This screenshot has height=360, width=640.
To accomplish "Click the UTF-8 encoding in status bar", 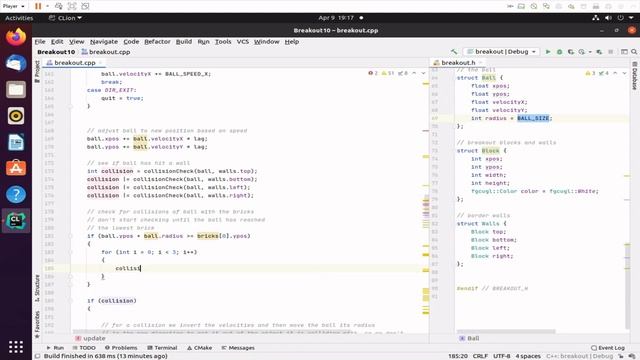I will pos(502,356).
